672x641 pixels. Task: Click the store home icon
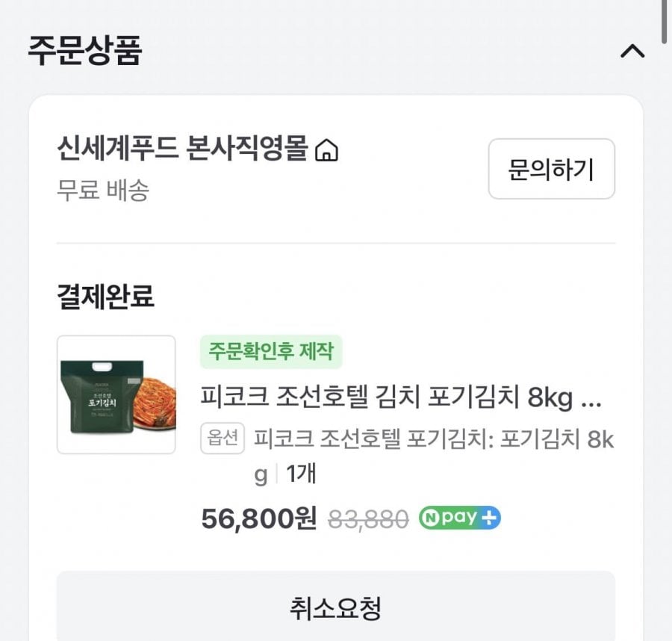(326, 152)
